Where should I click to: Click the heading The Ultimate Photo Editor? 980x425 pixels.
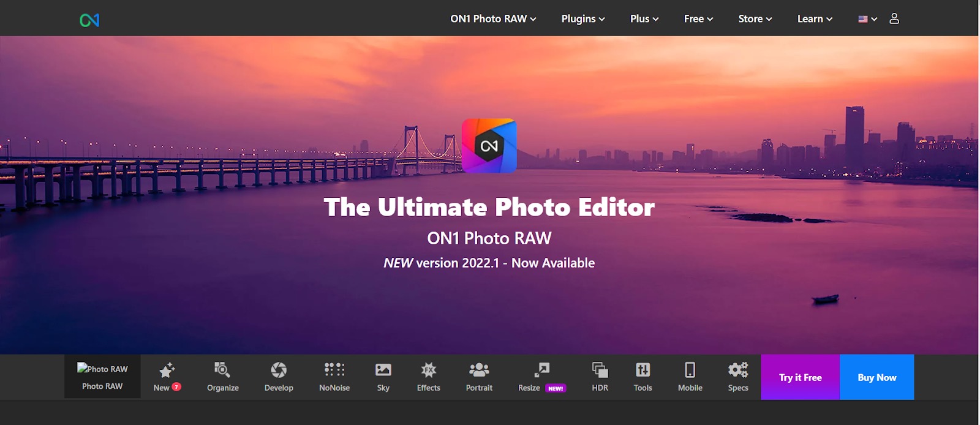click(x=489, y=207)
